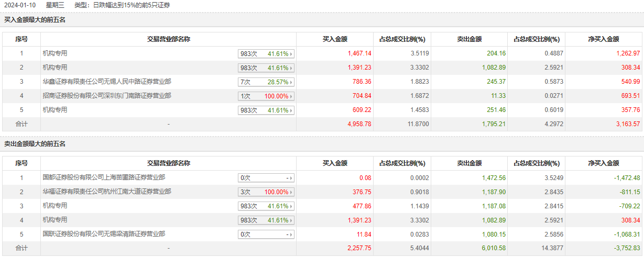This screenshot has width=644, height=257.
Task: Click 交易营业部名称 header in the buy table
Action: pos(168,39)
